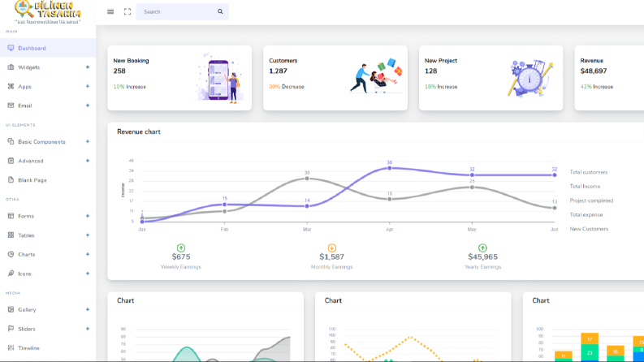Open the New Project stats card

click(491, 78)
